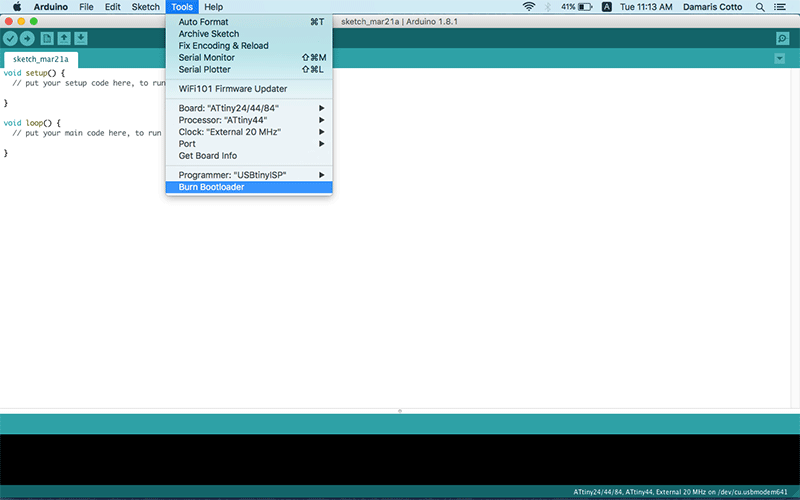This screenshot has height=500, width=800.
Task: Expand the Board ATtiny24/44/84 submenu
Action: pyautogui.click(x=249, y=108)
